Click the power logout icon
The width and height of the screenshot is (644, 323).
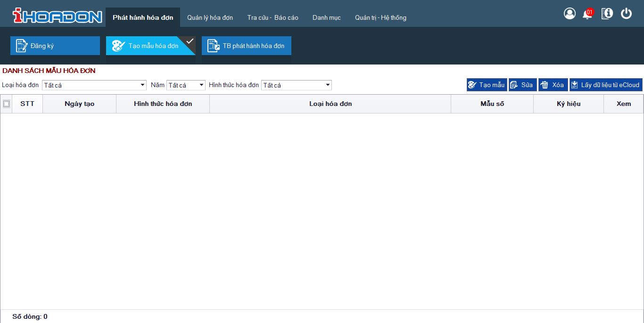626,14
